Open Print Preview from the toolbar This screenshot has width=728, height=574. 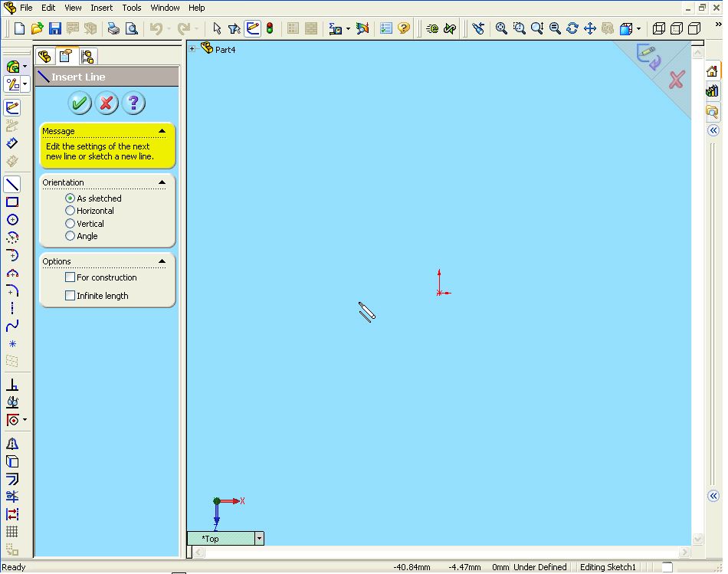[132, 29]
